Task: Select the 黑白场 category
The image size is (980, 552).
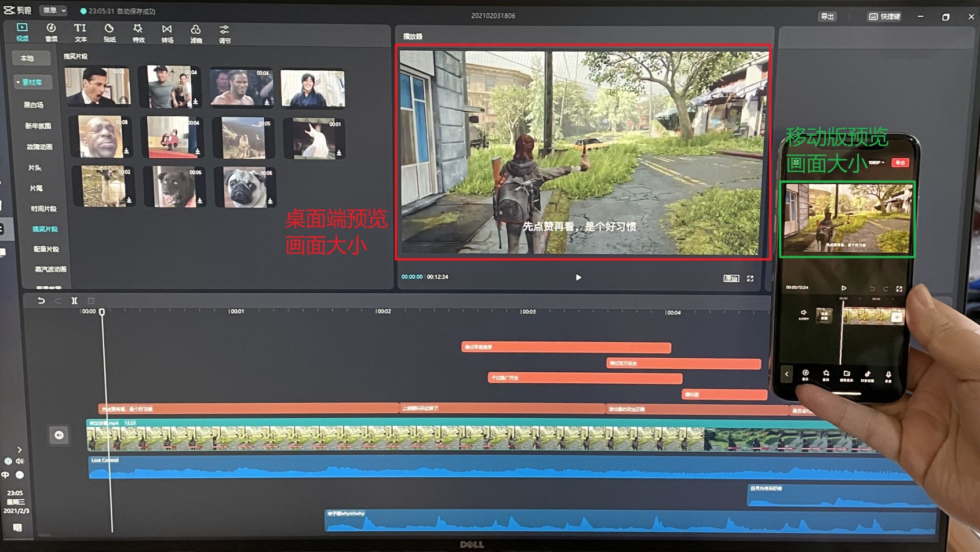Action: (34, 105)
